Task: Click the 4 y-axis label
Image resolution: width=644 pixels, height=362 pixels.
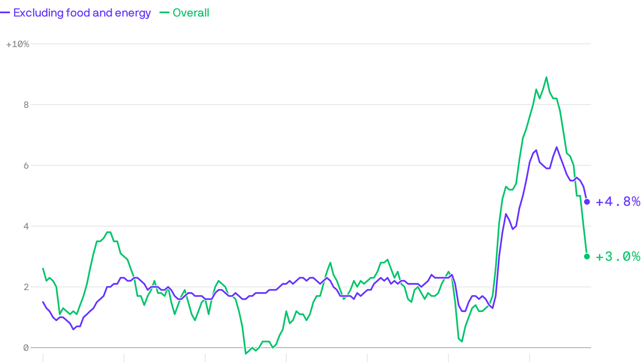Action: tap(26, 226)
